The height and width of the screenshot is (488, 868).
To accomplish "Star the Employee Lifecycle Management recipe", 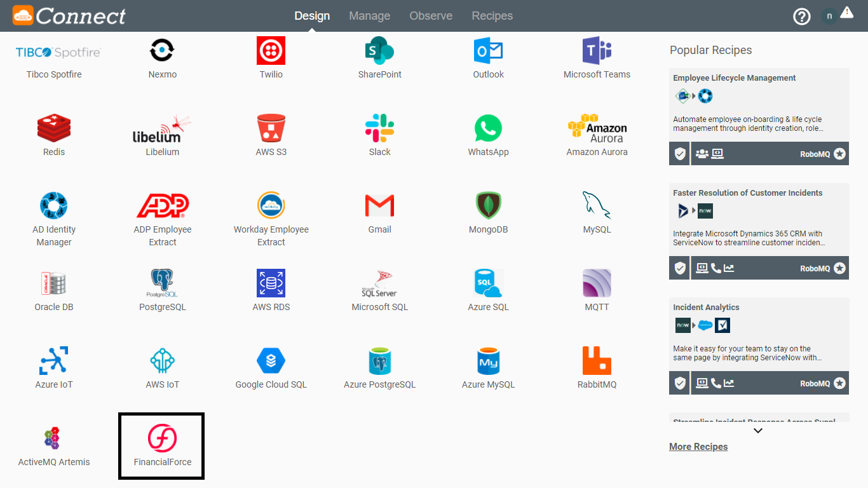I will tap(839, 154).
